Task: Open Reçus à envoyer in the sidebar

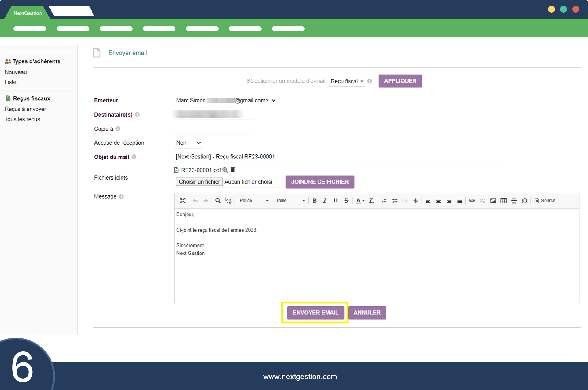Action: [x=25, y=109]
